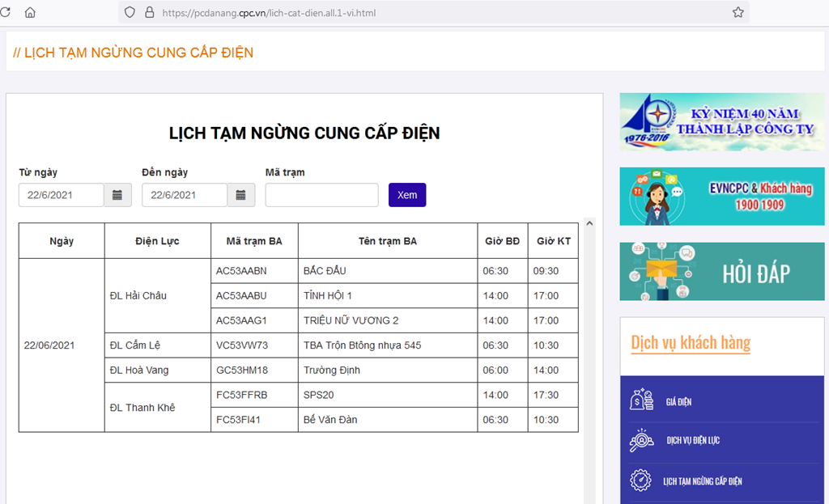Go to browser home page icon

(30, 12)
